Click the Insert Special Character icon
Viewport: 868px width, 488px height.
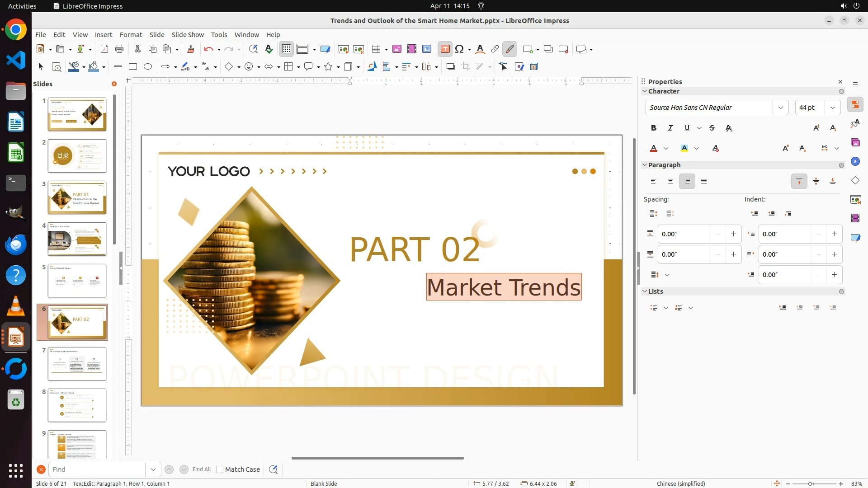pos(459,49)
